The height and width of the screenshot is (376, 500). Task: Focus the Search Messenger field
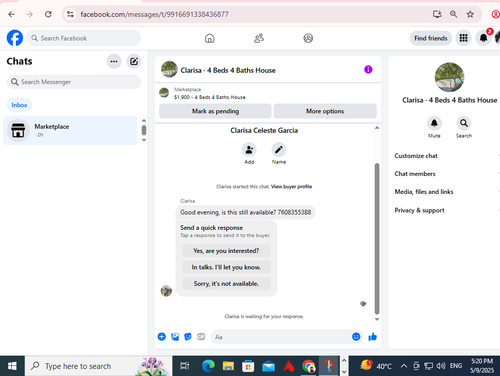[x=74, y=82]
